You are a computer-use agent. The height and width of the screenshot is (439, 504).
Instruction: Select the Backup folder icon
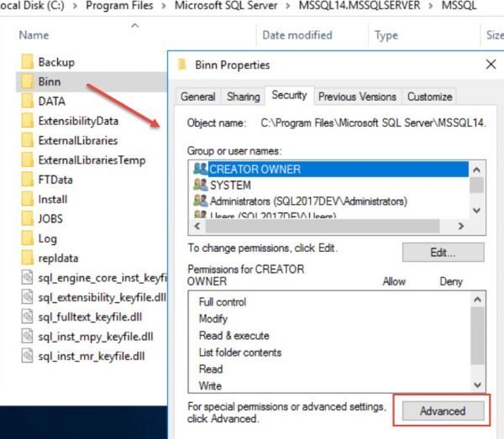pyautogui.click(x=26, y=62)
